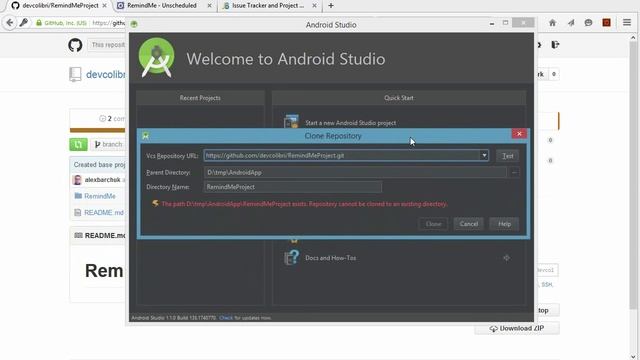
Task: Click the Parent Directory input field
Action: (x=355, y=172)
